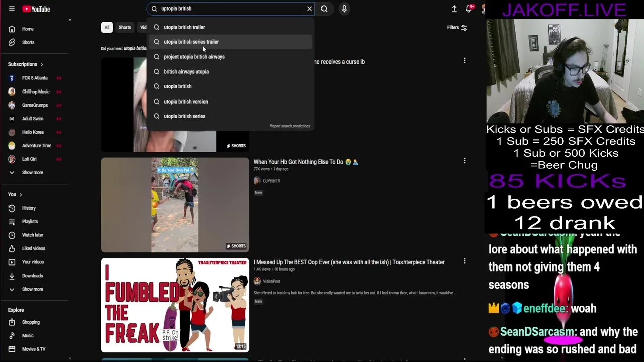The height and width of the screenshot is (362, 644).
Task: Open the Chillhop Music subscription
Action: (x=35, y=92)
